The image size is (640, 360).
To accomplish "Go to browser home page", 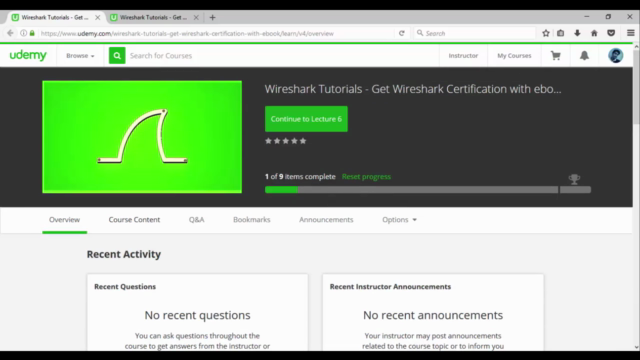I will click(x=594, y=33).
